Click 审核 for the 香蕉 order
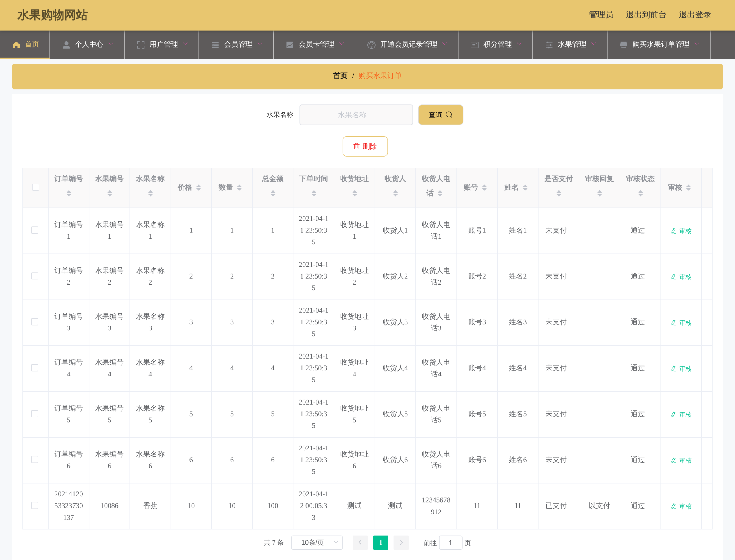This screenshot has height=560, width=735. [x=681, y=506]
